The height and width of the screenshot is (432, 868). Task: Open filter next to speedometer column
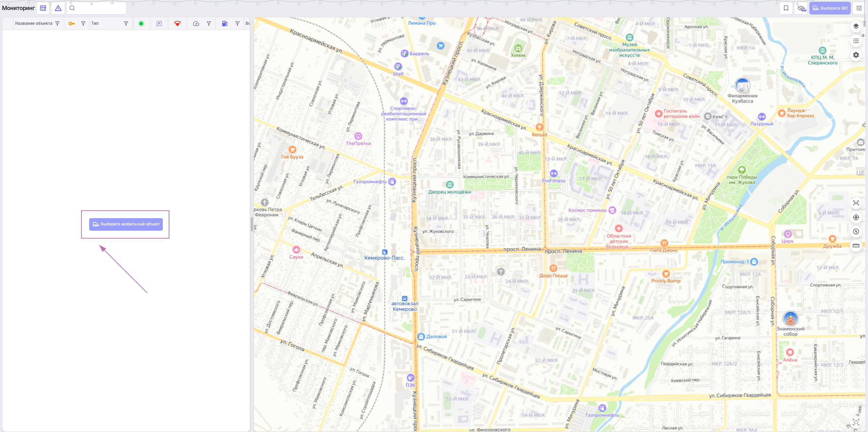click(x=209, y=24)
